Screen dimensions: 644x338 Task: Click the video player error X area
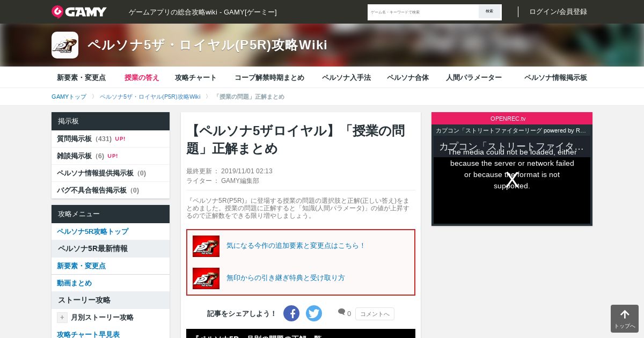click(x=512, y=181)
